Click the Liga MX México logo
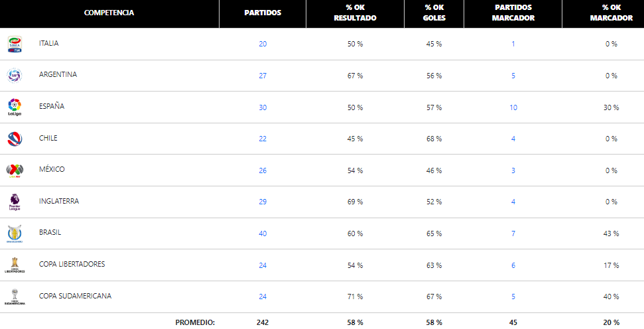Screen dimensions: 644x329 click(x=15, y=170)
